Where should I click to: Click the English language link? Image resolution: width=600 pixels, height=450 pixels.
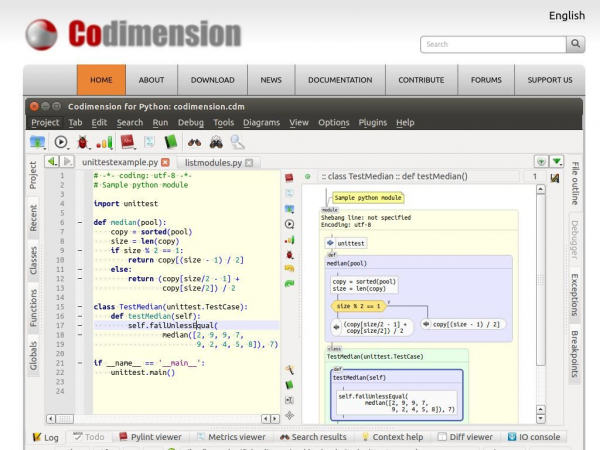[567, 16]
